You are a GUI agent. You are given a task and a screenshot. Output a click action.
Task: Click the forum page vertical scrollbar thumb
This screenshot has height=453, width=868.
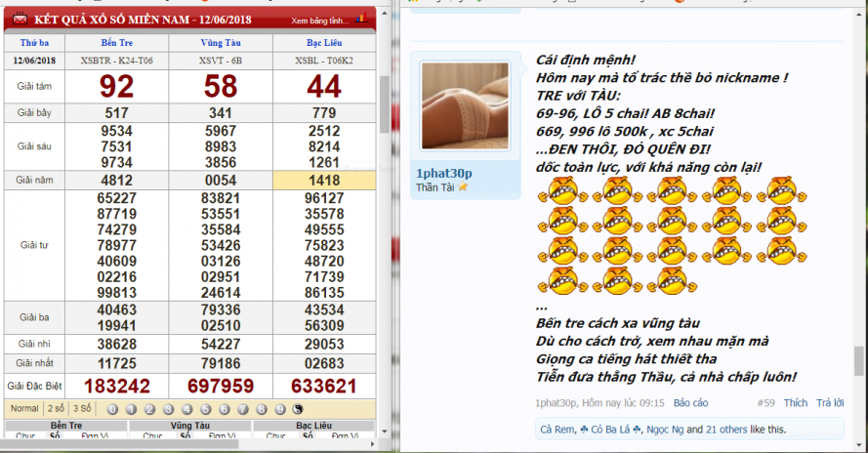click(x=859, y=360)
